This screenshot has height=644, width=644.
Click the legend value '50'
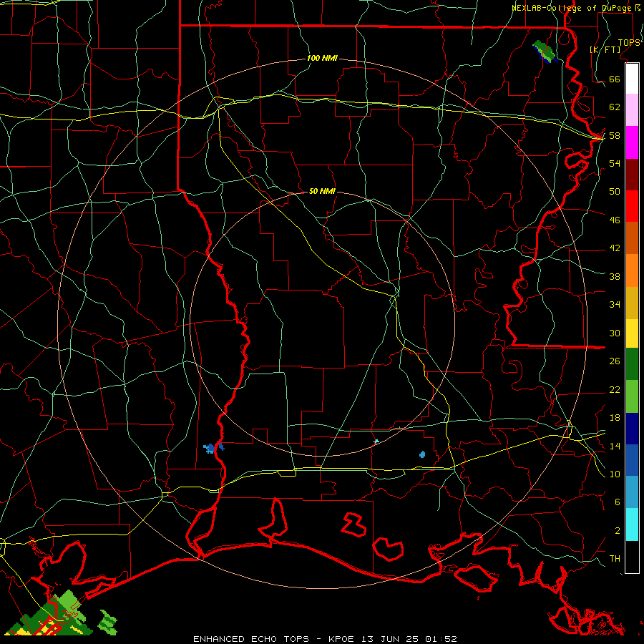tap(615, 191)
